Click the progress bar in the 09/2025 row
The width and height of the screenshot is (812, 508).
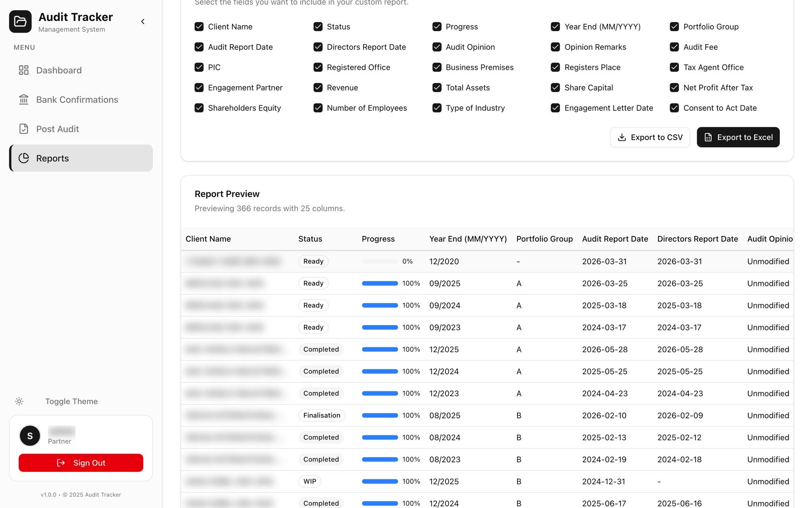pos(380,283)
